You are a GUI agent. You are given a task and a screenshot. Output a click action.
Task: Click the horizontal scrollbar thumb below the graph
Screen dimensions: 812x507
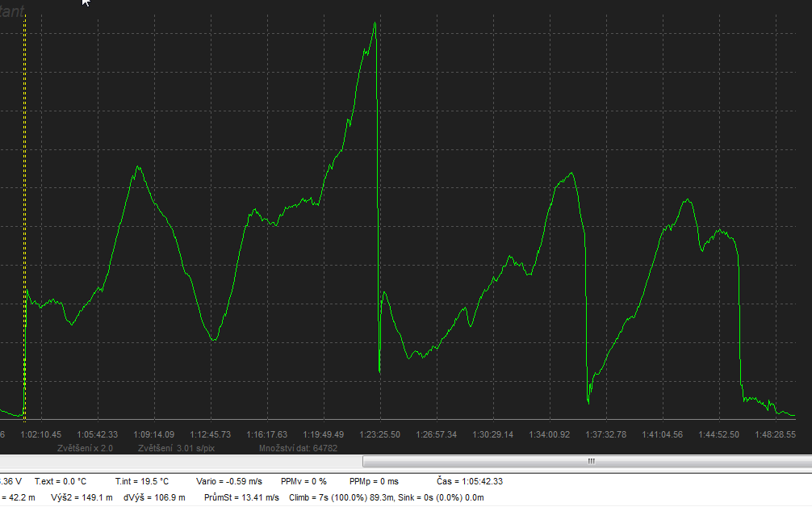(x=590, y=461)
